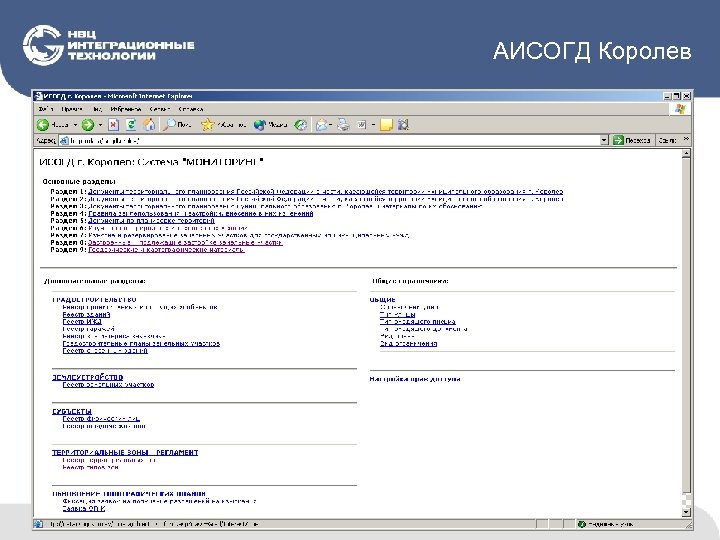This screenshot has width=720, height=540.
Task: Click the Stop page loading icon
Action: [x=113, y=125]
